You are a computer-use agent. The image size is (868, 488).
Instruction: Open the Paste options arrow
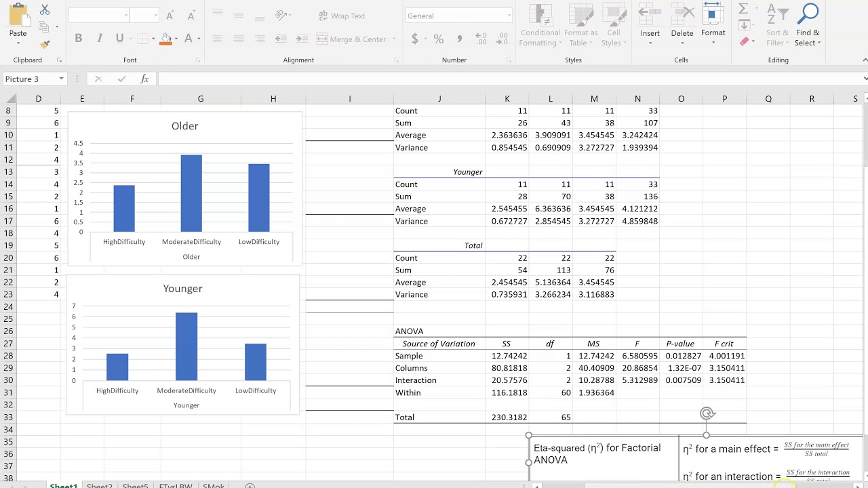tap(18, 42)
